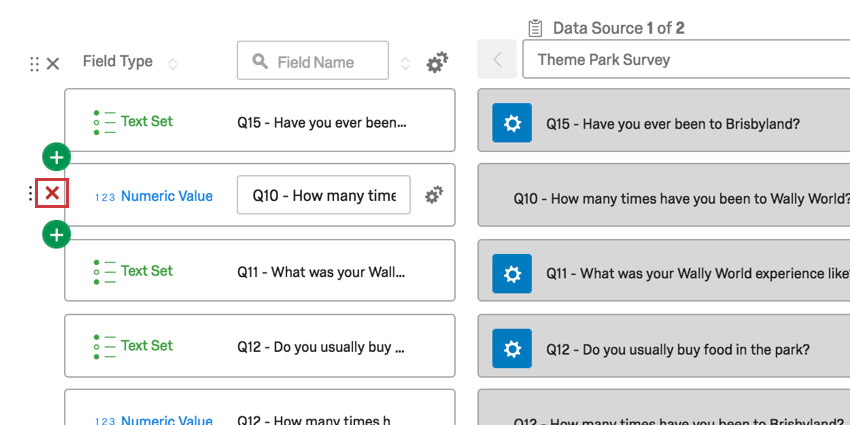
Task: Change Numeric Value type for Q10
Action: tap(166, 196)
